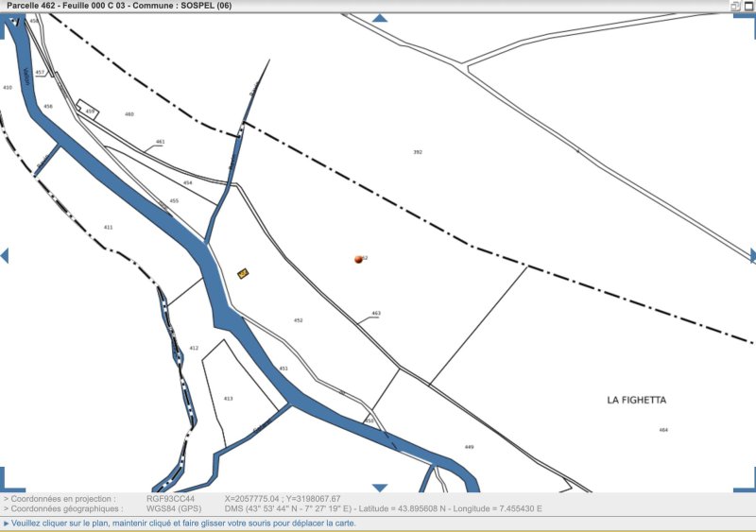
Task: Click the orange marker on parcel 462
Action: pyautogui.click(x=358, y=260)
